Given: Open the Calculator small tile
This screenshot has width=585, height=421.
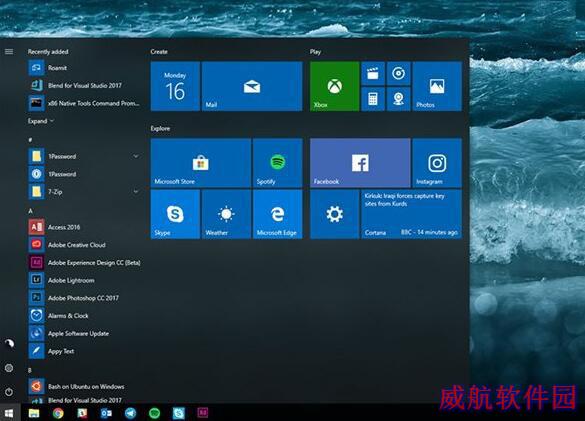Looking at the screenshot, I should [373, 99].
